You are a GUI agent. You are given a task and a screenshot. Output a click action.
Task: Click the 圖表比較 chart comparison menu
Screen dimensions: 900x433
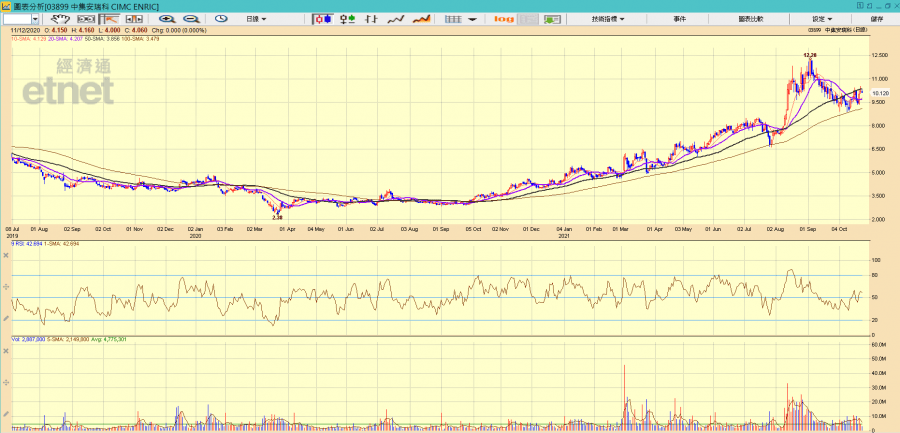(x=750, y=19)
